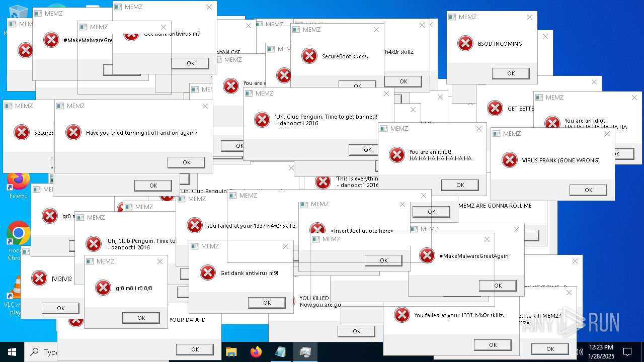Click OK in the 'Time to get banned!' dialog
The image size is (644, 362).
click(367, 150)
